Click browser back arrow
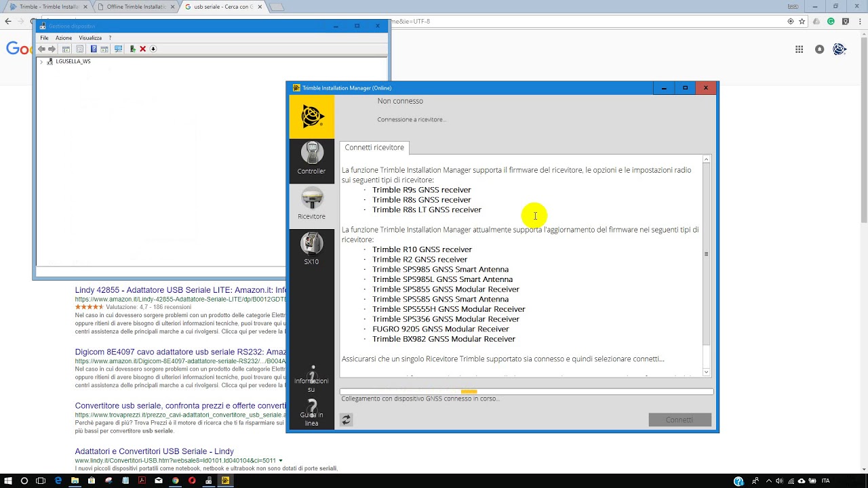The width and height of the screenshot is (868, 488). [8, 22]
